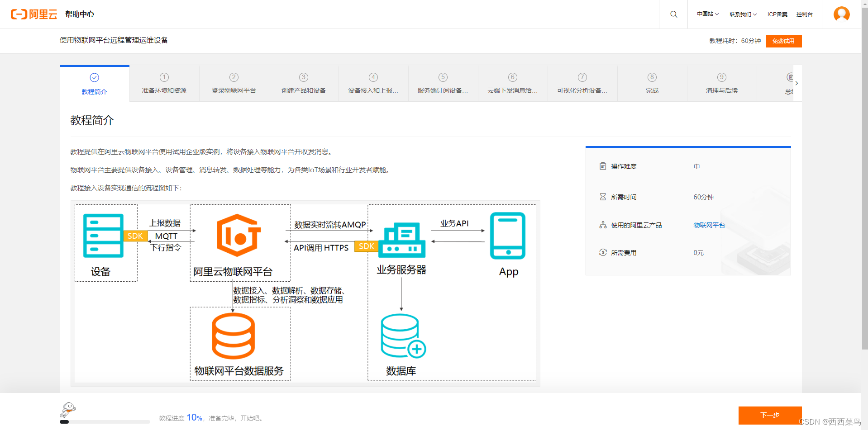Viewport: 868px width, 430px height.
Task: Click the step 9 circle icon
Action: (x=722, y=77)
